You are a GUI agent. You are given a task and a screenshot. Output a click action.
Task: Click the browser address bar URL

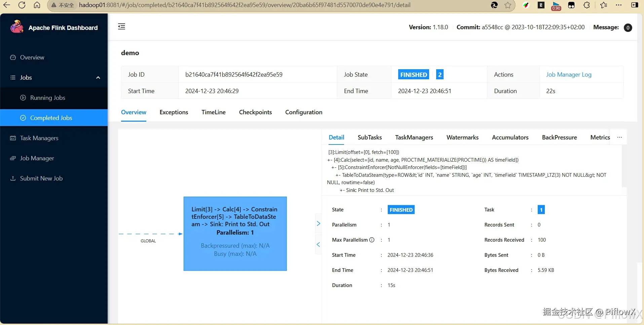click(244, 5)
